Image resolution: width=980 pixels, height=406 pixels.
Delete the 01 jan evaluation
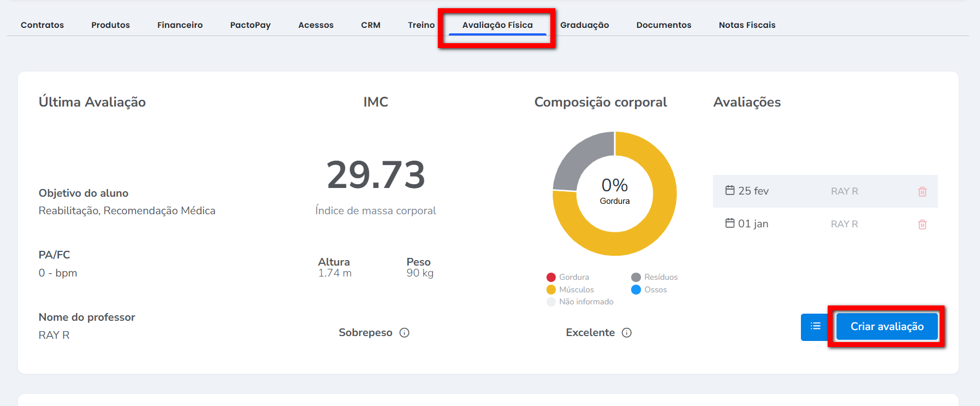point(922,224)
